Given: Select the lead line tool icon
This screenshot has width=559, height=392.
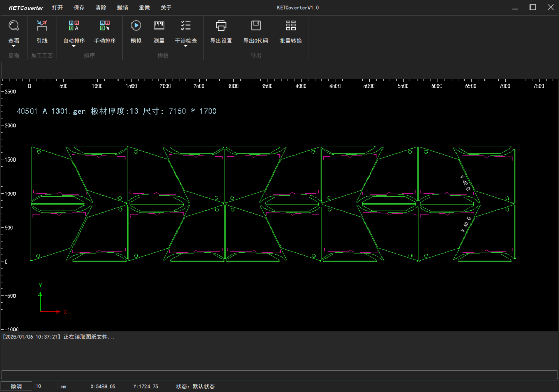Looking at the screenshot, I should coord(42,26).
